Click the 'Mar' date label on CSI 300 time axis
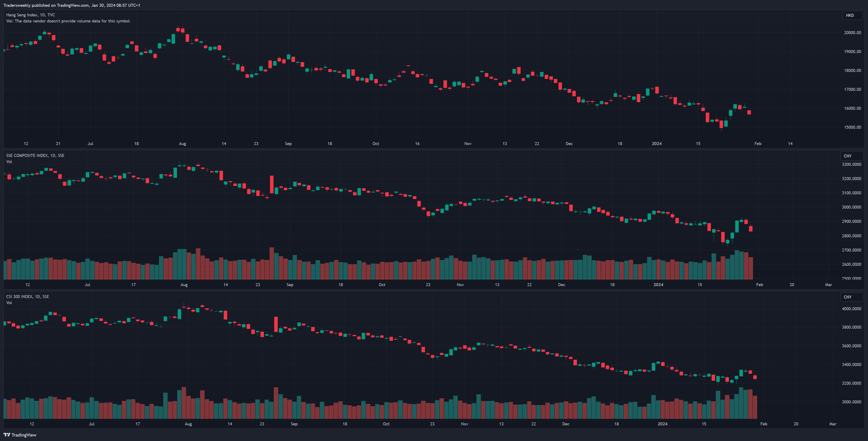This screenshot has height=441, width=868. pyautogui.click(x=833, y=424)
